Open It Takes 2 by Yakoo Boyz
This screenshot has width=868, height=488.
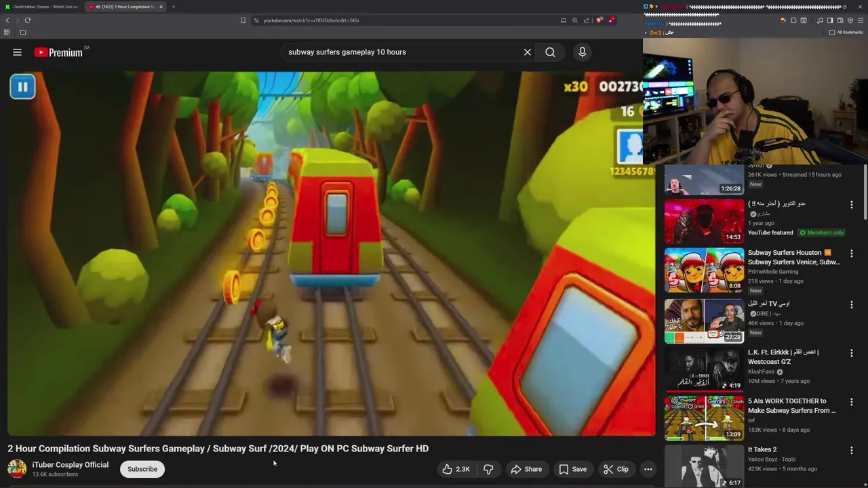click(762, 449)
